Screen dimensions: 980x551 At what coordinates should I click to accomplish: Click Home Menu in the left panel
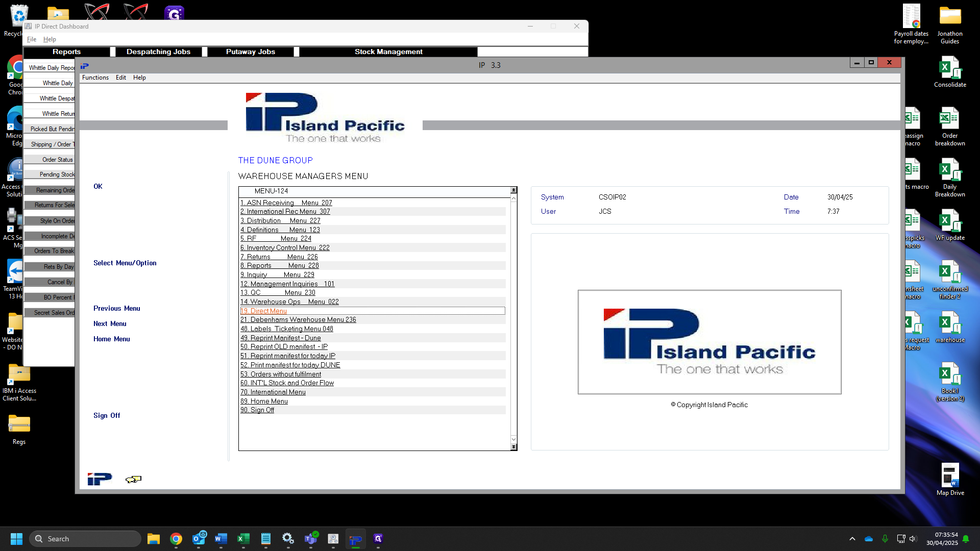click(x=112, y=339)
